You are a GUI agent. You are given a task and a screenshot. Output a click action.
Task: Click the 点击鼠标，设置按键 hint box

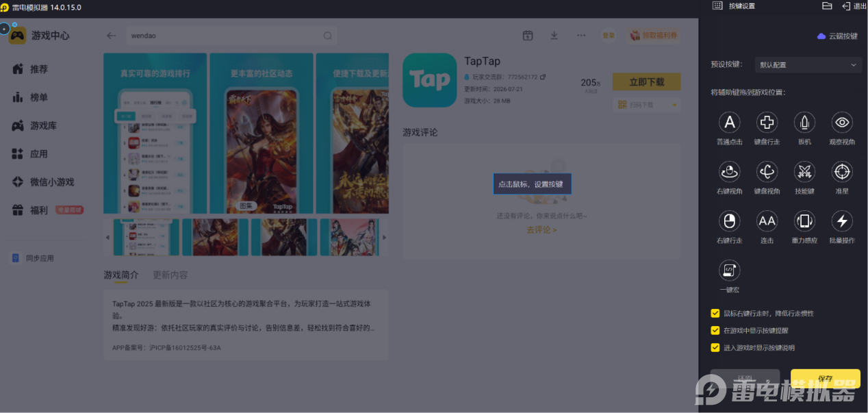pyautogui.click(x=532, y=184)
